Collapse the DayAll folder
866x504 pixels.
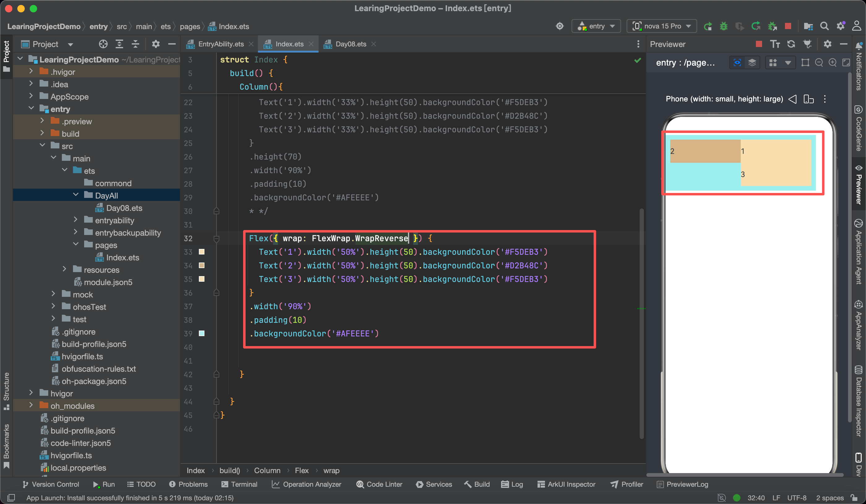click(x=75, y=195)
